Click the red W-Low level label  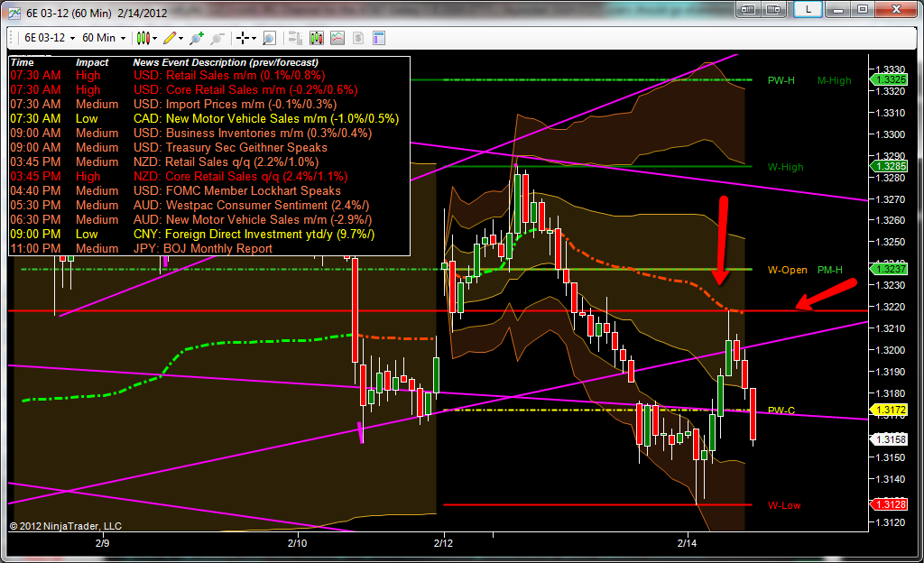point(784,506)
